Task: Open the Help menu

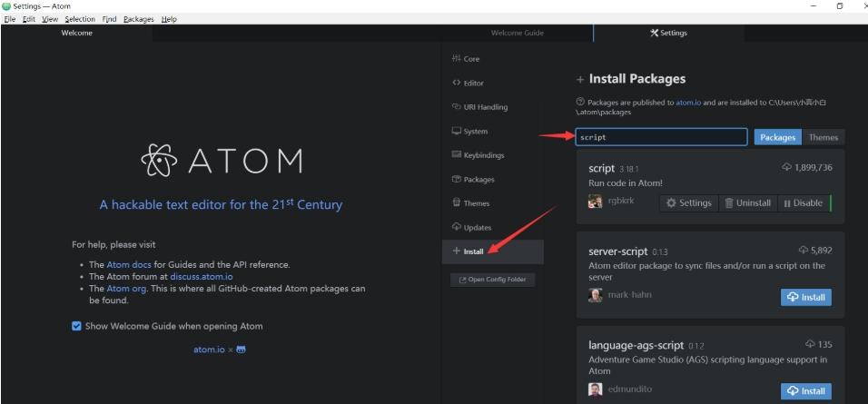Action: (x=169, y=19)
